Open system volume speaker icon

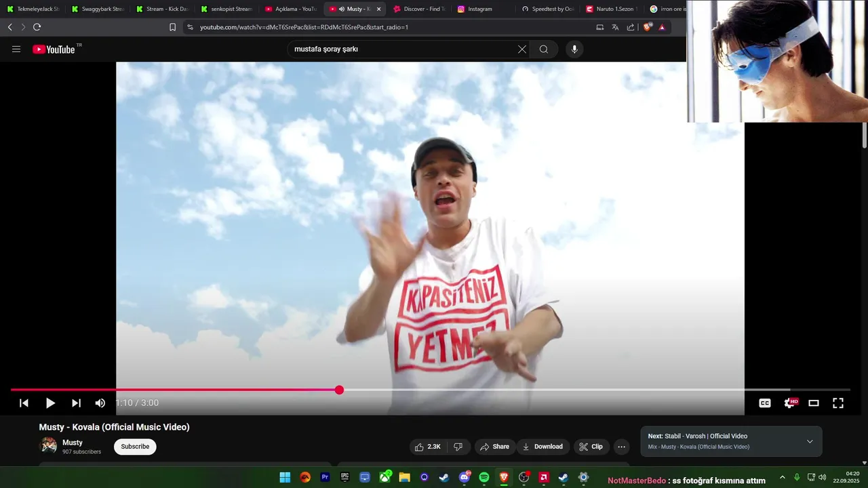click(x=823, y=477)
